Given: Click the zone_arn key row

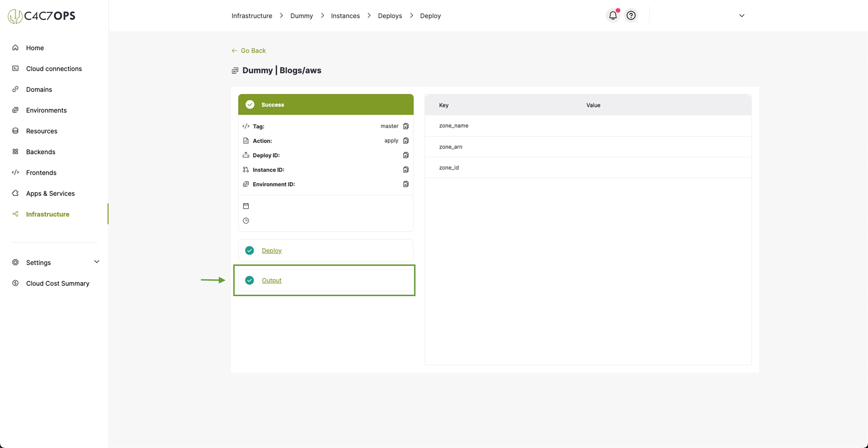Looking at the screenshot, I should [588, 147].
